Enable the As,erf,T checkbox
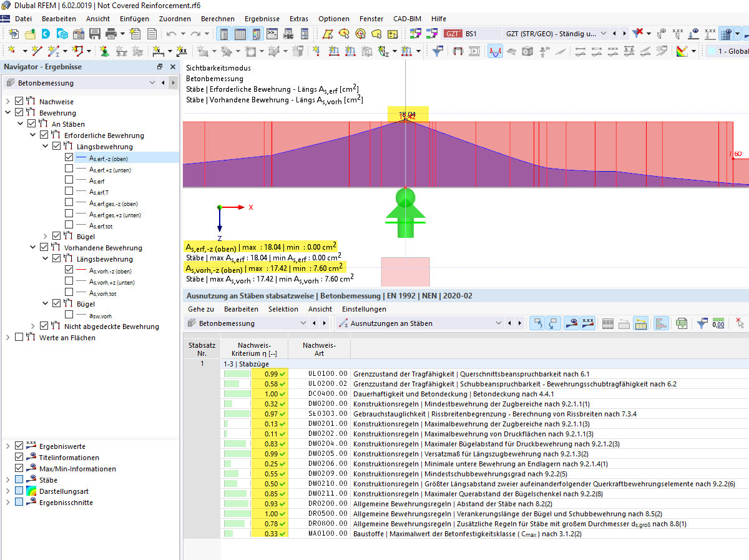Viewport: 749px width, 560px height. [x=69, y=192]
